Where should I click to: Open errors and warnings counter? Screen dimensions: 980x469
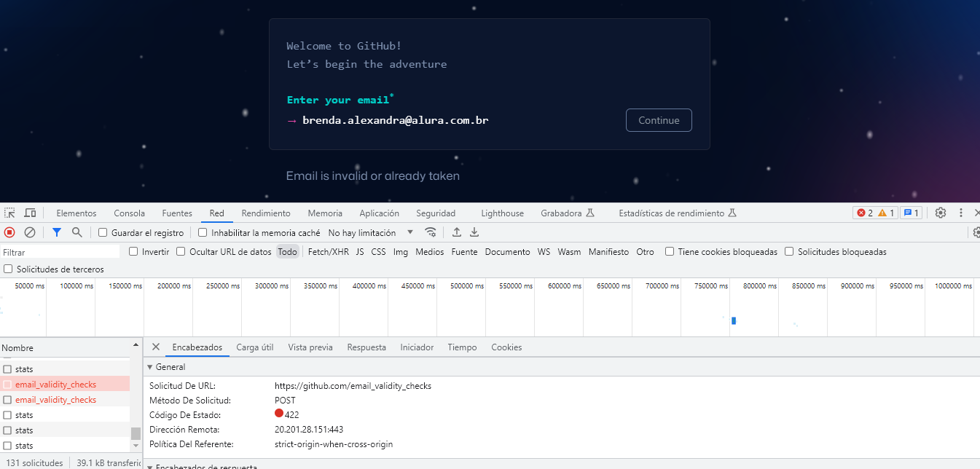[876, 213]
